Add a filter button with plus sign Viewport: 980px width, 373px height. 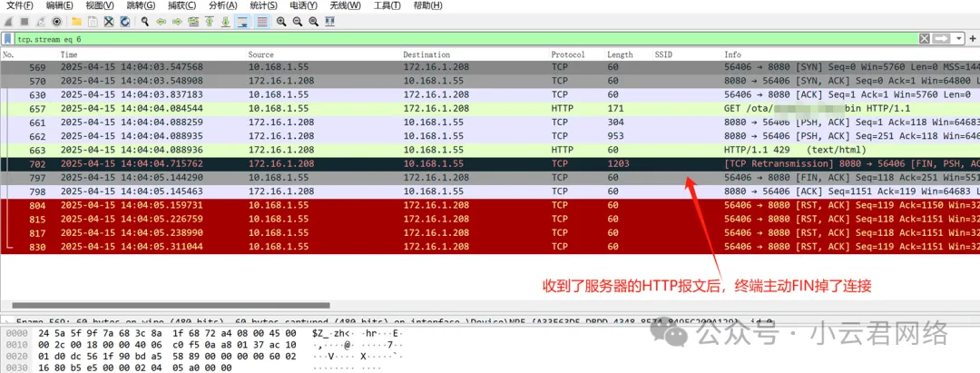click(x=972, y=39)
